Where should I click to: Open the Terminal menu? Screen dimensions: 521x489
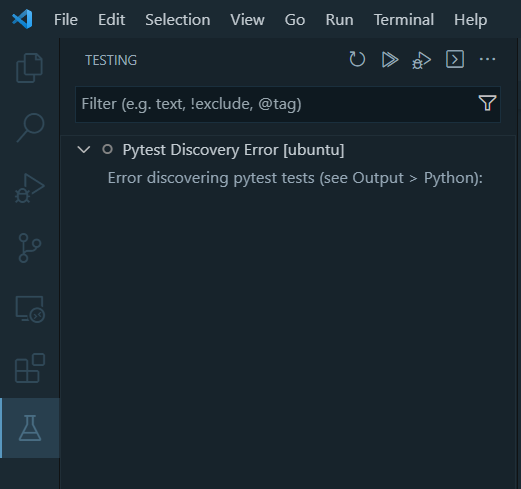tap(404, 20)
